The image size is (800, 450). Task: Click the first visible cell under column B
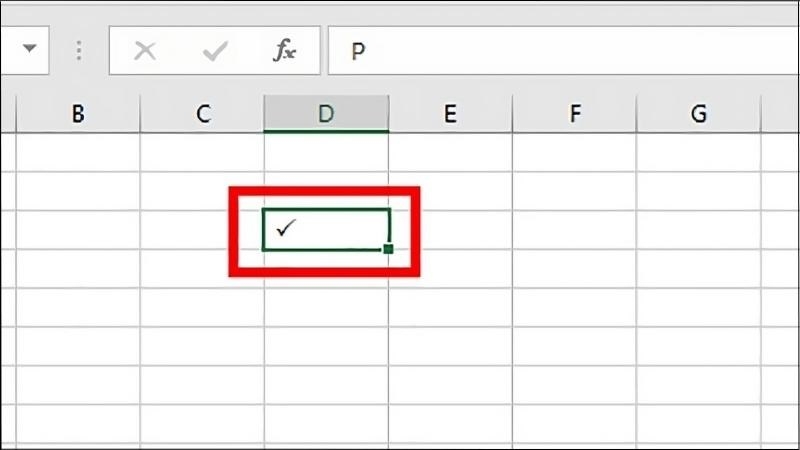coord(78,152)
